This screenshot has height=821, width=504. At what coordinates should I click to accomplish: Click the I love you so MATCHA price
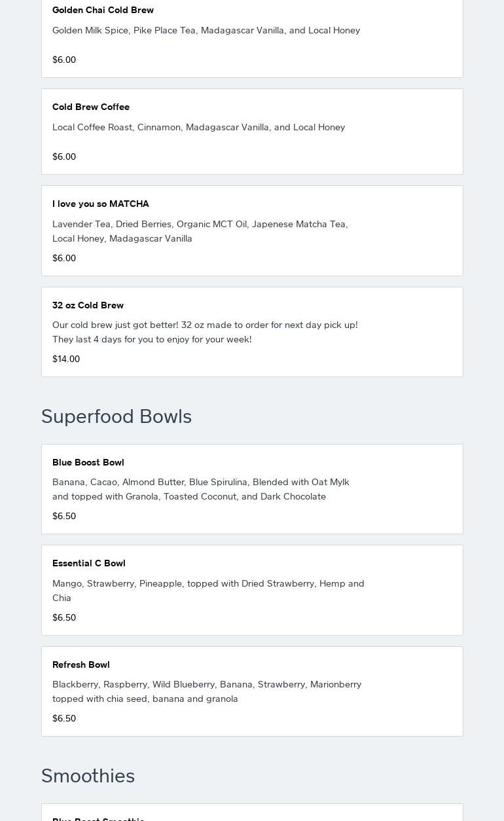tap(64, 258)
